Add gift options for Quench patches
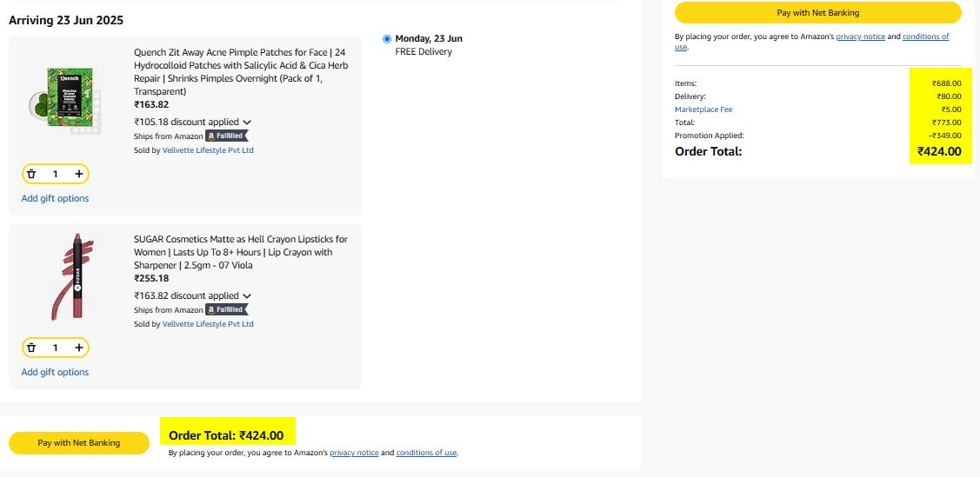 coord(55,198)
